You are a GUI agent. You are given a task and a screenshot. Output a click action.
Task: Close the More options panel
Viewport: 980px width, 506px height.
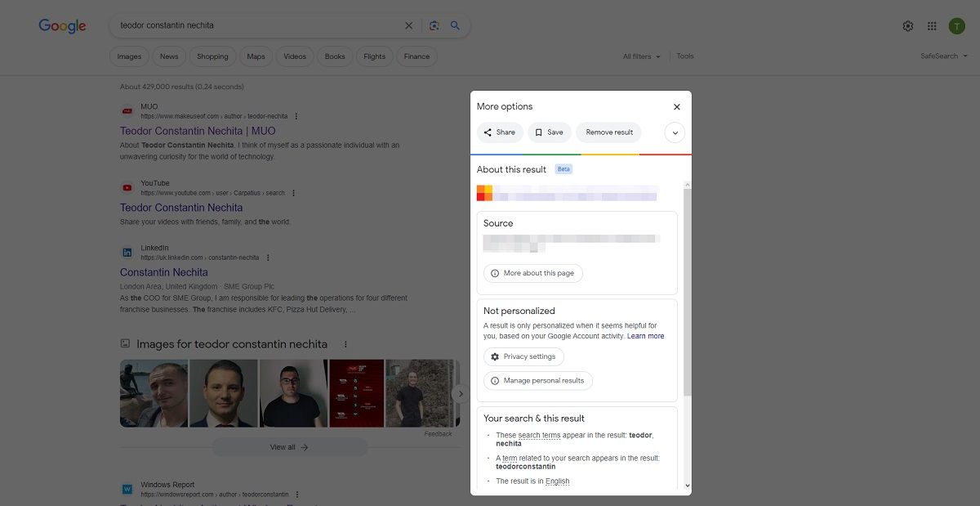(x=676, y=107)
